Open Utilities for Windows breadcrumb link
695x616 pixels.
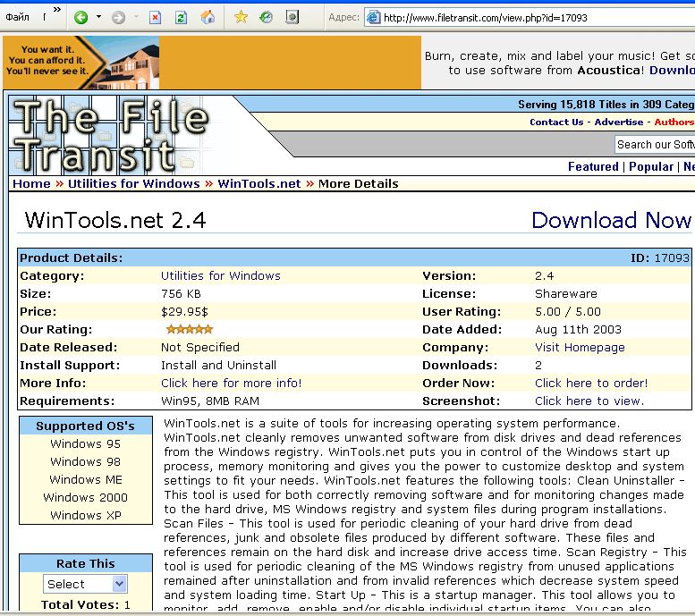point(134,183)
